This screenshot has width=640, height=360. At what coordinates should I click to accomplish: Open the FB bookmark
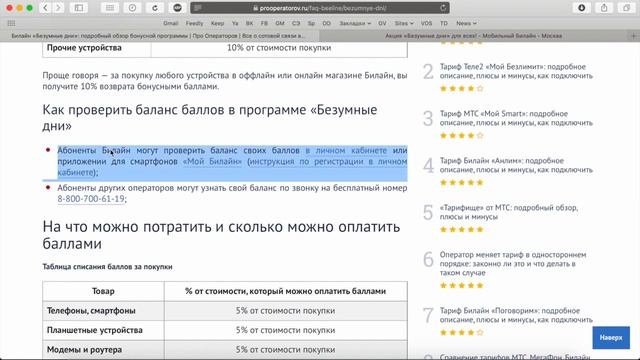tap(264, 23)
